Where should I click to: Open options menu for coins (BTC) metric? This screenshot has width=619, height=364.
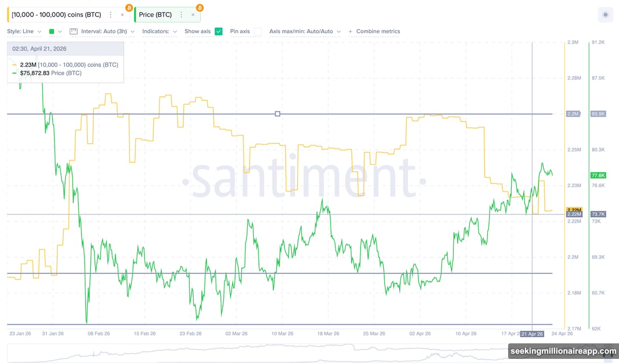[110, 15]
